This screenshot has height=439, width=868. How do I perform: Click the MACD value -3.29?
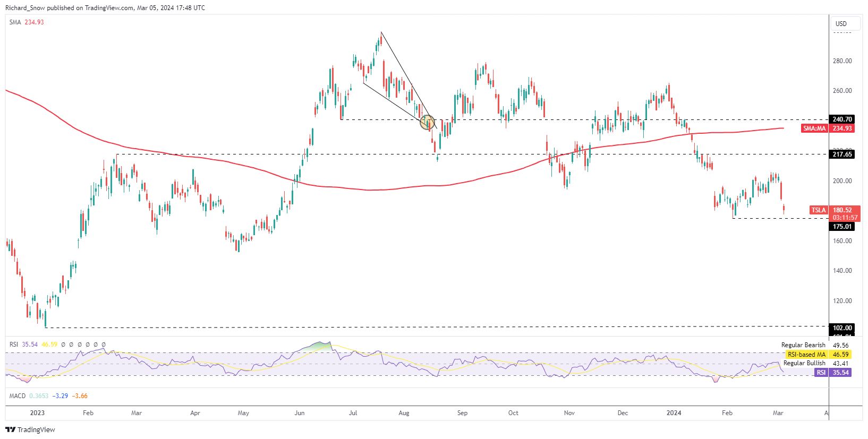[x=60, y=396]
